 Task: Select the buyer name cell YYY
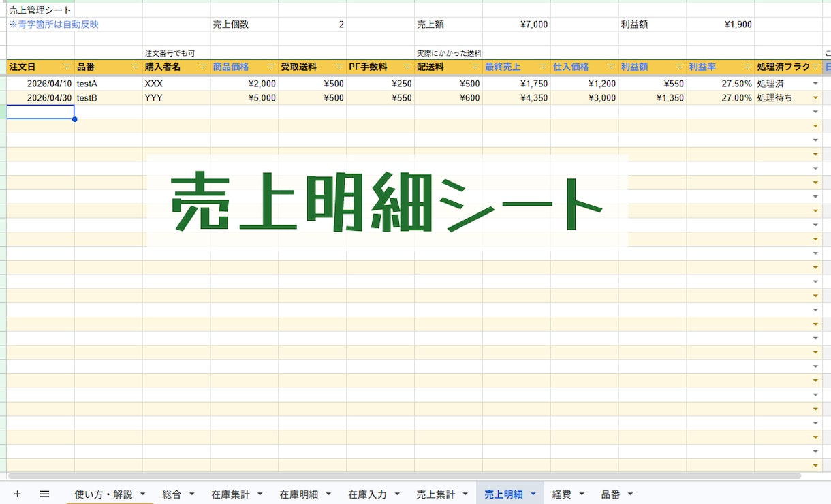pyautogui.click(x=176, y=98)
